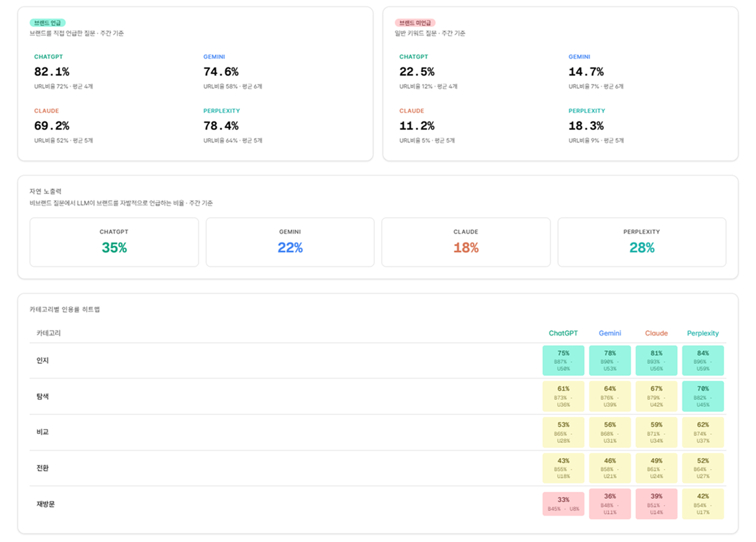The height and width of the screenshot is (542, 756).
Task: Click the '브랜드를 직접 언급한 질문 · 주간 기준' subtitle
Action: (77, 34)
